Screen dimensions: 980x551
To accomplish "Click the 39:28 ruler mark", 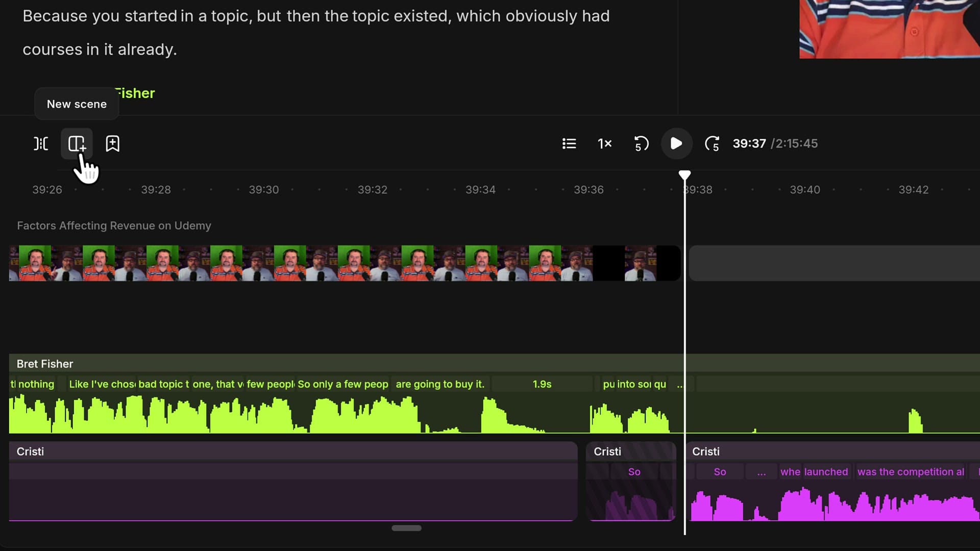I will (x=156, y=190).
